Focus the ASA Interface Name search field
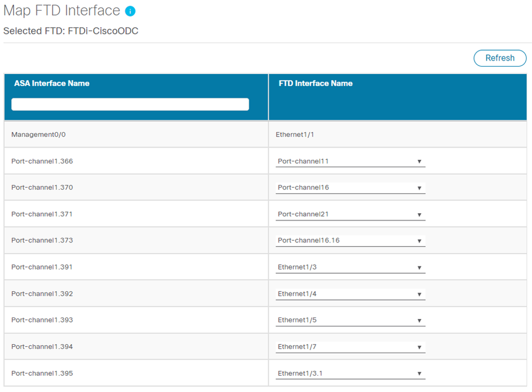Viewport: 532px width, 392px height. [130, 104]
